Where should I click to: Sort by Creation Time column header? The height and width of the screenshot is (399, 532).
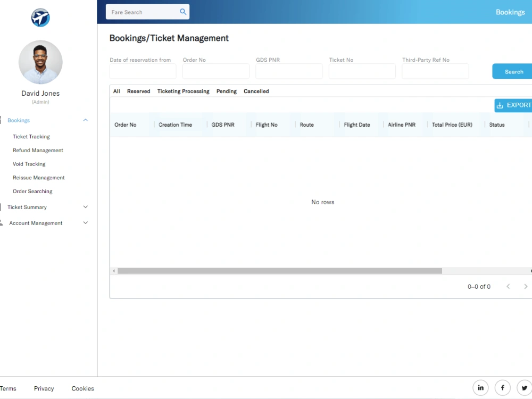tap(175, 124)
